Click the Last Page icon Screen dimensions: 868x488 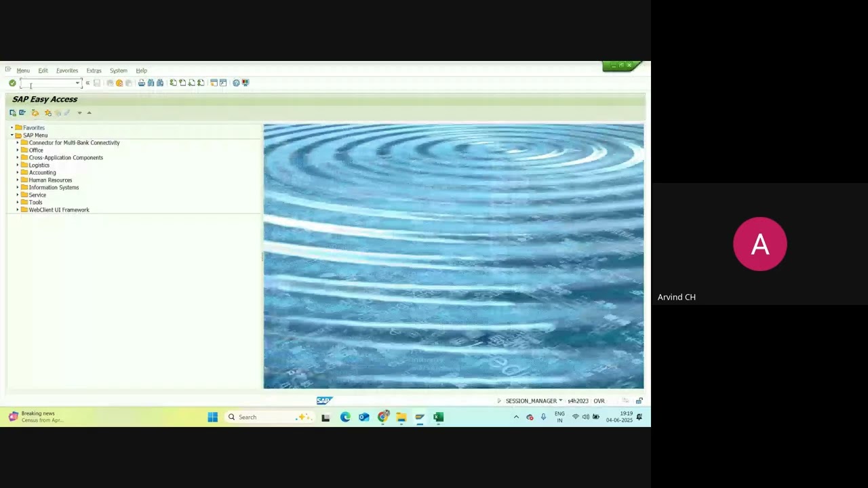pyautogui.click(x=201, y=83)
